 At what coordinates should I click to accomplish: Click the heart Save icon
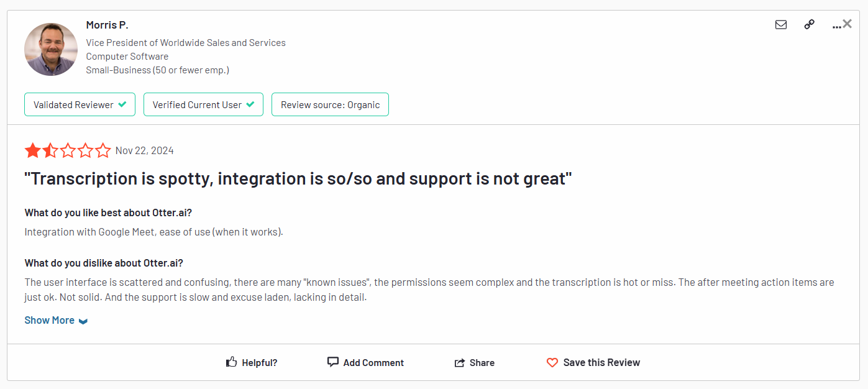(x=552, y=362)
